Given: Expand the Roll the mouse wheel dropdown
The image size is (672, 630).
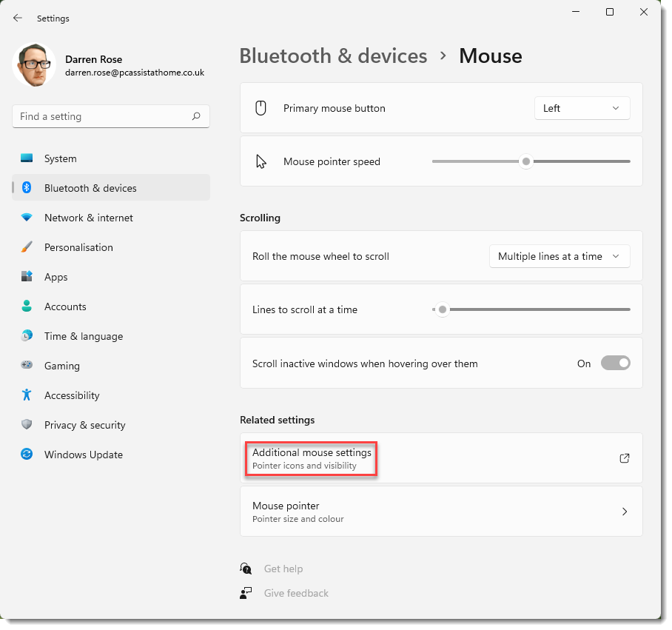Looking at the screenshot, I should (x=559, y=256).
